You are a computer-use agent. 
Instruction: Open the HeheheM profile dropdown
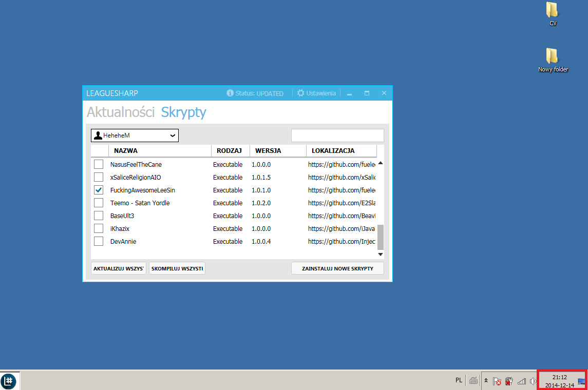pyautogui.click(x=135, y=135)
